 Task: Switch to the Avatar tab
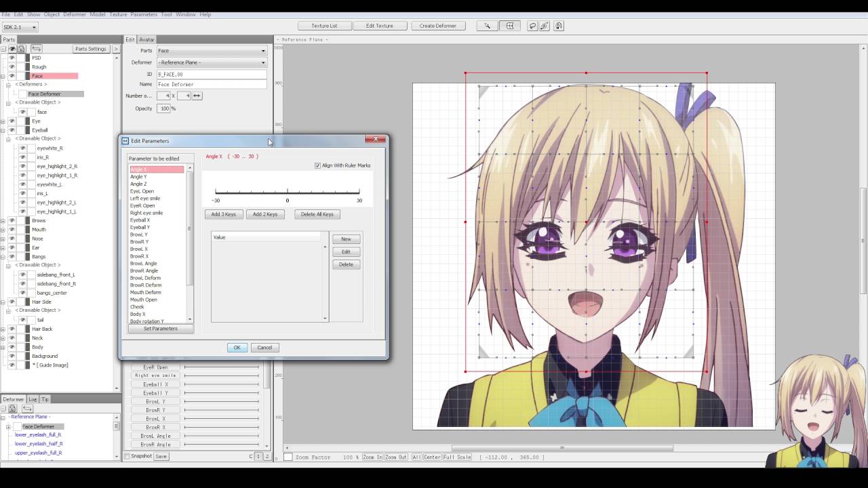pos(146,39)
